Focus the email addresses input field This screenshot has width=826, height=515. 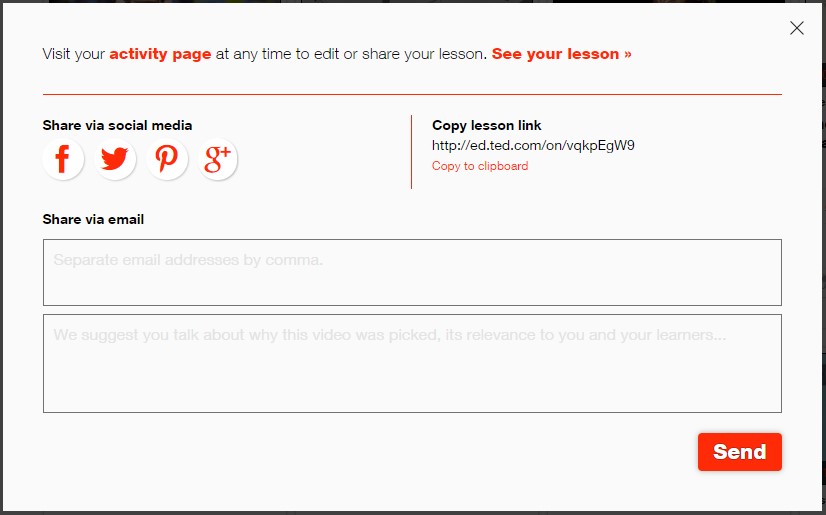click(412, 272)
